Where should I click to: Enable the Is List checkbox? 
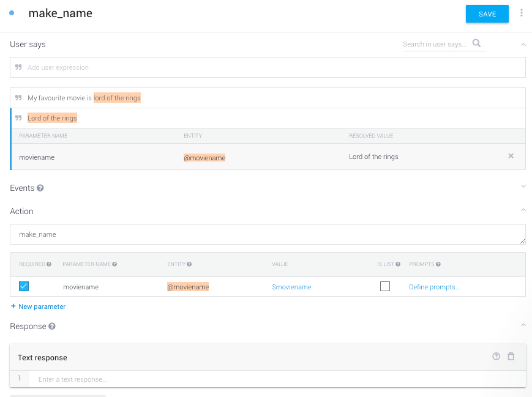385,286
